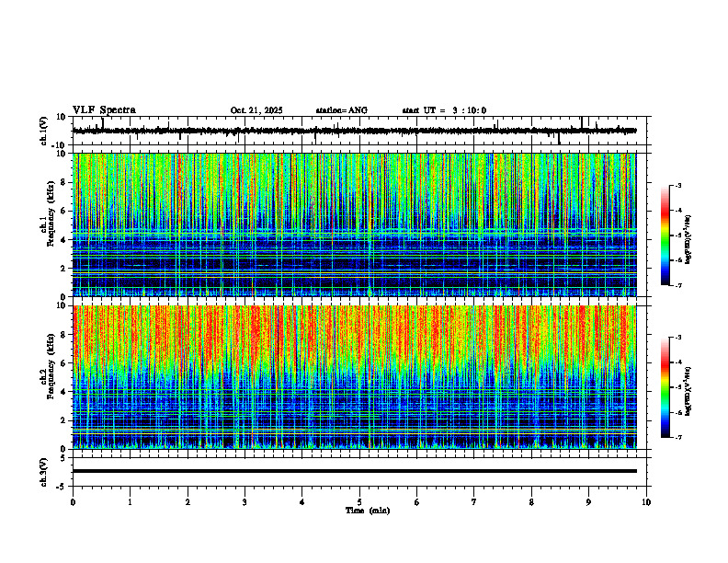Click the "ch.3(V)" axis label

click(x=44, y=472)
